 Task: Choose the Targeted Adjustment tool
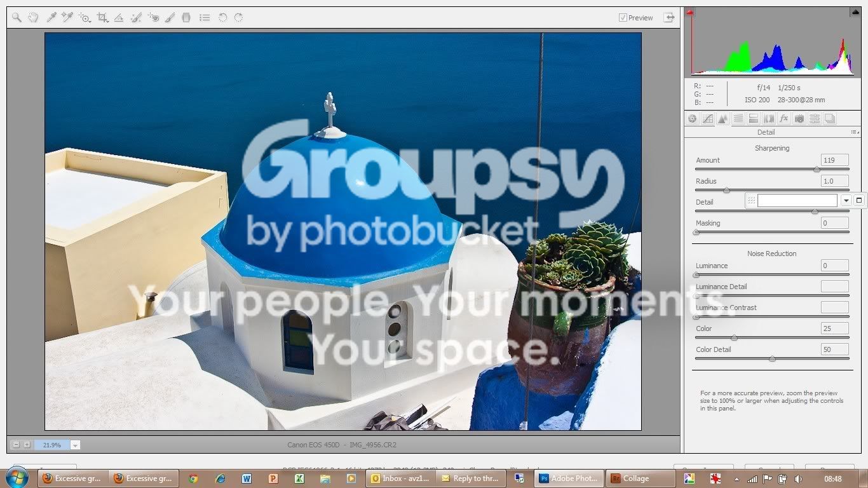pyautogui.click(x=85, y=18)
